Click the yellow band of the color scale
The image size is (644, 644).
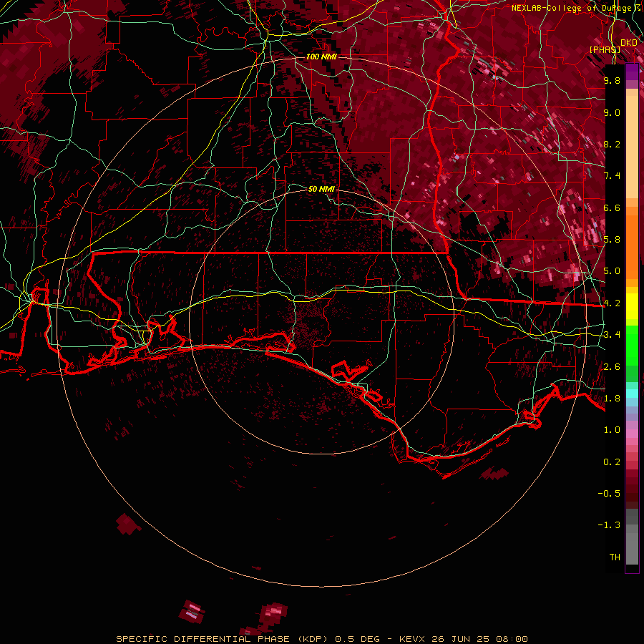tap(632, 306)
